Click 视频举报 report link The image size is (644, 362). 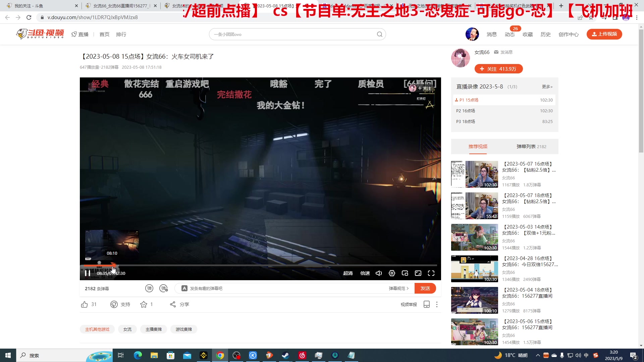click(409, 304)
